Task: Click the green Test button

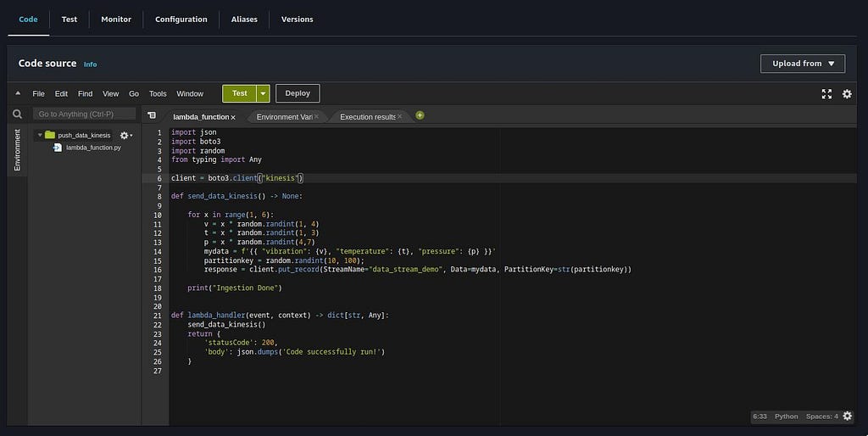Action: click(239, 93)
